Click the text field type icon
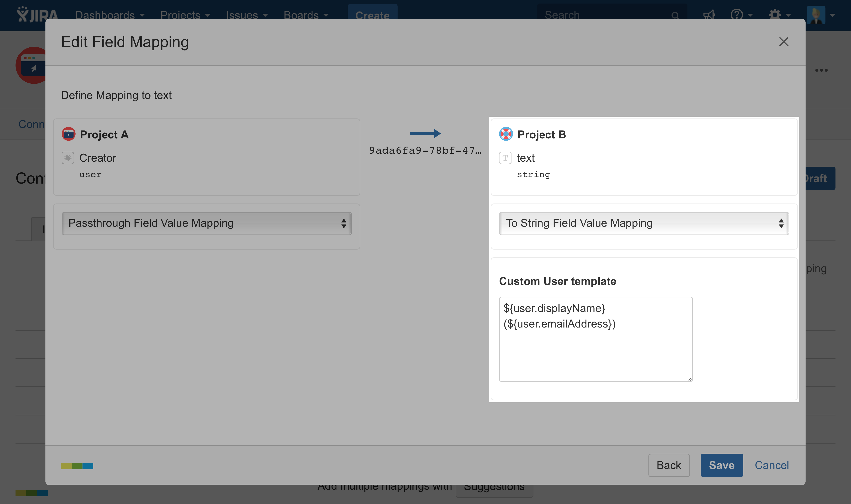This screenshot has width=851, height=504. [505, 158]
